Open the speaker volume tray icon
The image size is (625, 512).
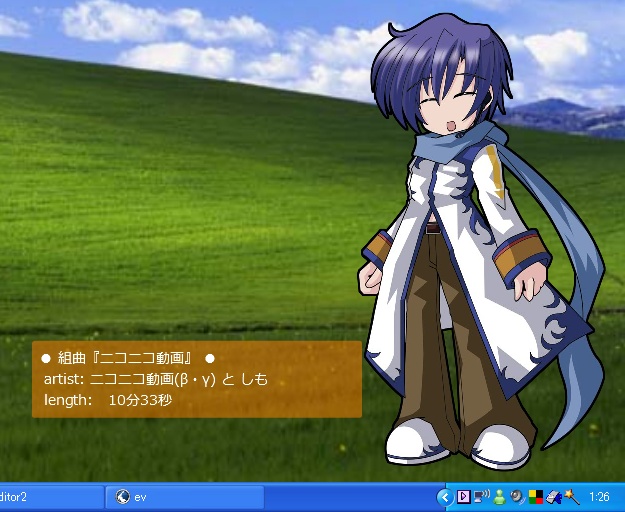pos(517,497)
